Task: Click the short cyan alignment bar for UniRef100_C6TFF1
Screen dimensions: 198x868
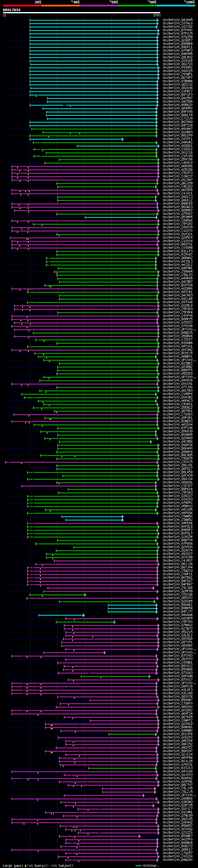Action: pos(76,139)
